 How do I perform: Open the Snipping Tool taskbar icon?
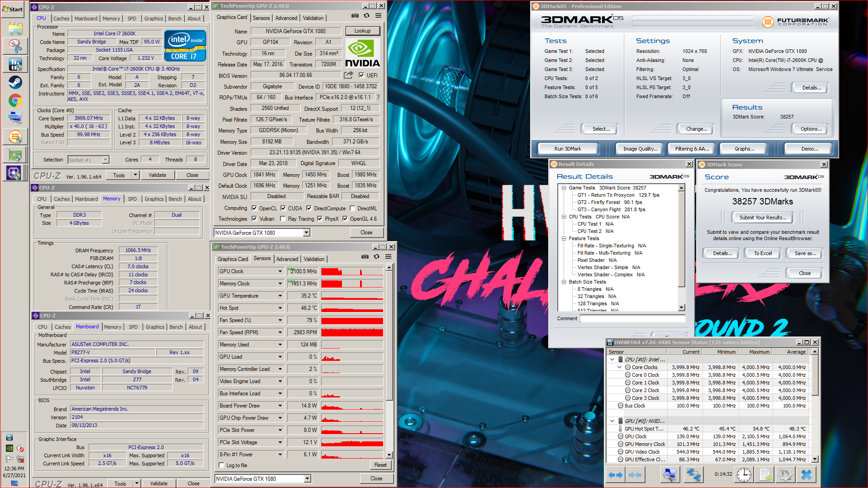[x=15, y=46]
